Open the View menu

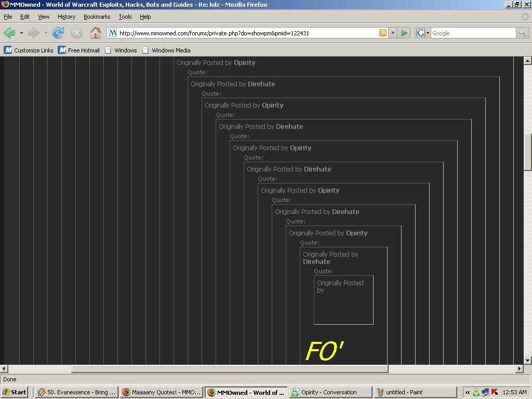pyautogui.click(x=44, y=17)
